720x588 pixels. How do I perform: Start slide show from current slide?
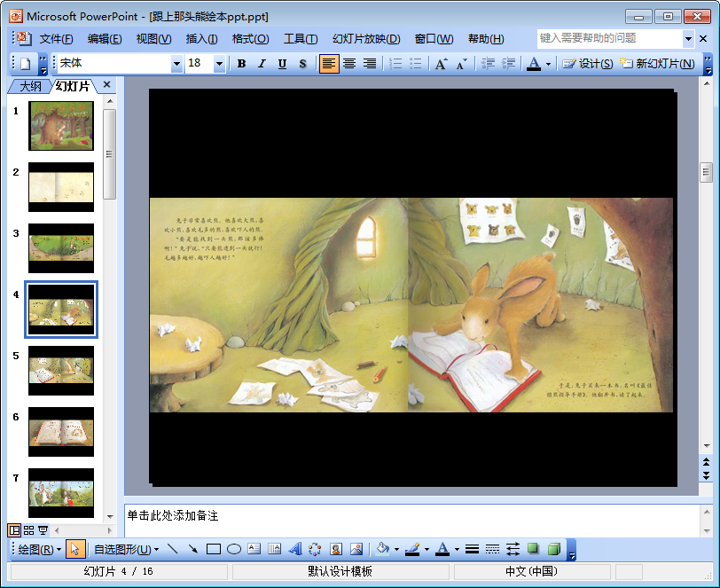point(43,530)
